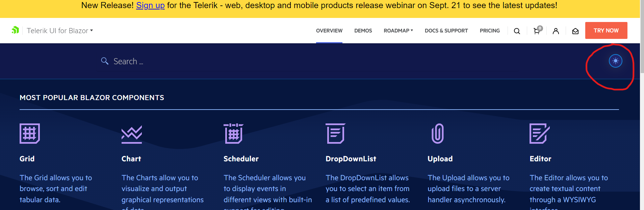Open Docs & Support menu item
This screenshot has width=644, height=210.
(x=446, y=30)
